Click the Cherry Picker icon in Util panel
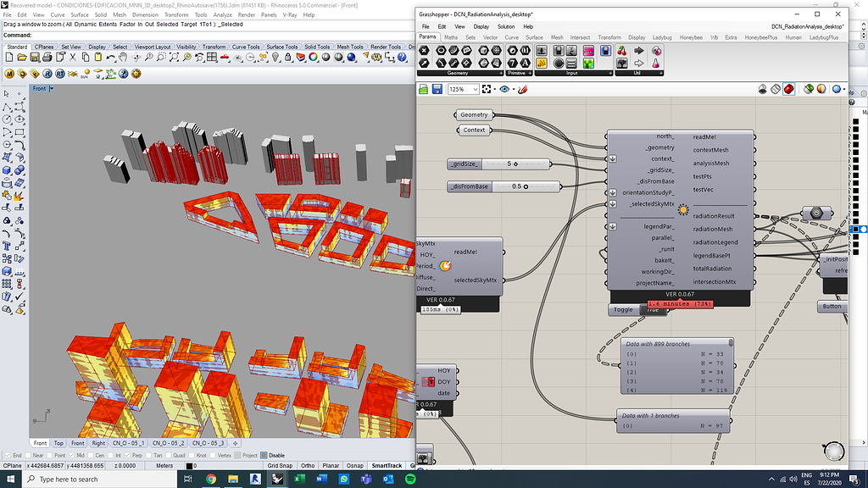Screen dimensions: 868x488 point(622,51)
